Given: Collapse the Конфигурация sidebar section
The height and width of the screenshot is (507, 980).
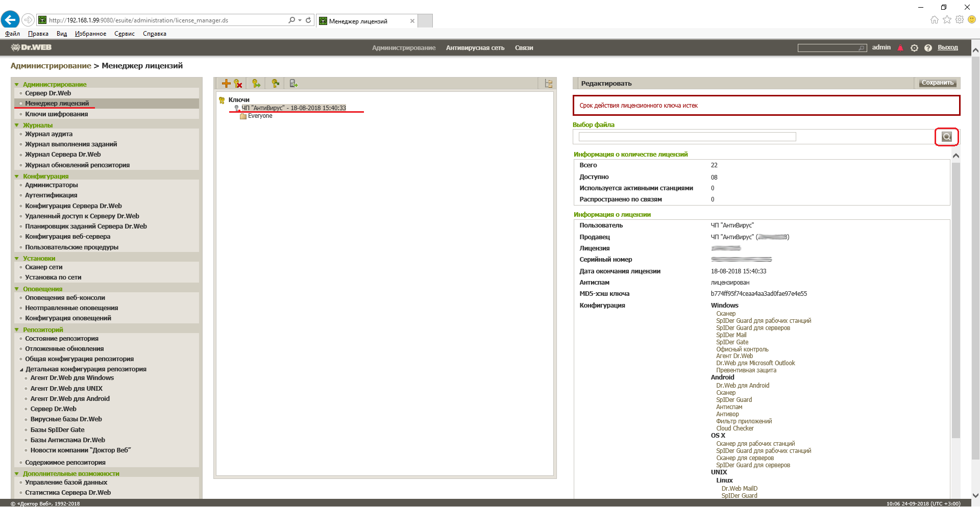Looking at the screenshot, I should point(17,176).
